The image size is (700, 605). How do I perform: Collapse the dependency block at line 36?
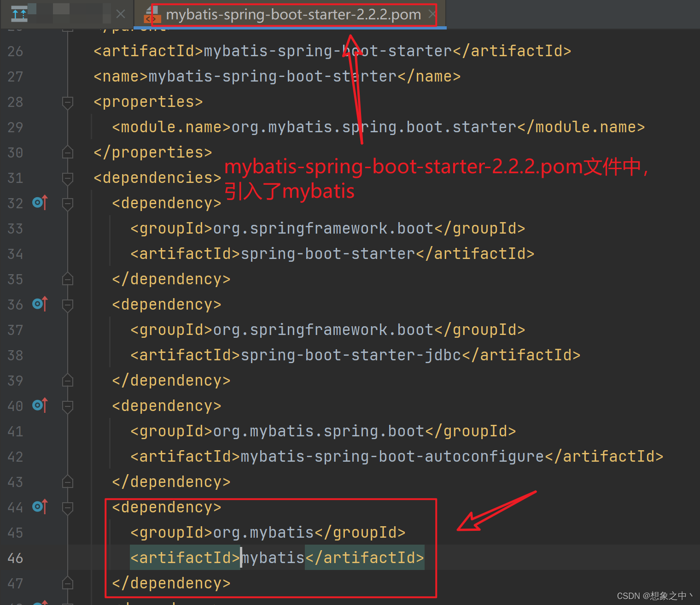[x=68, y=305]
